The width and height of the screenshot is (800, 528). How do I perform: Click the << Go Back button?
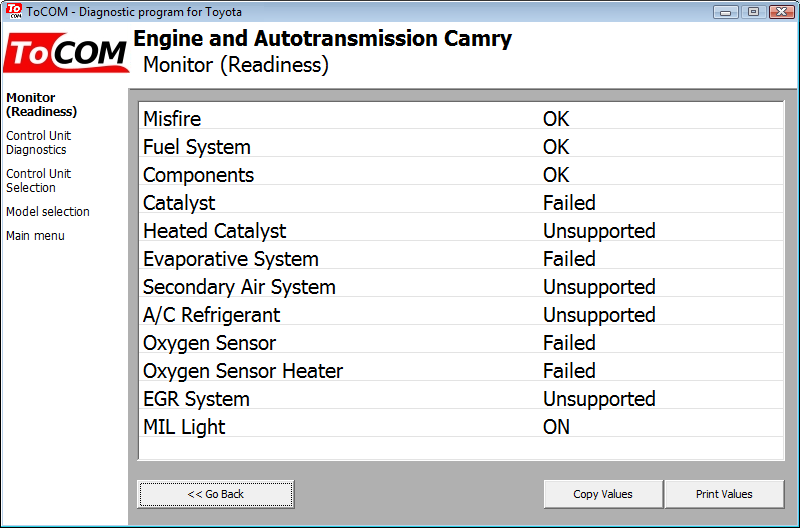tap(216, 494)
